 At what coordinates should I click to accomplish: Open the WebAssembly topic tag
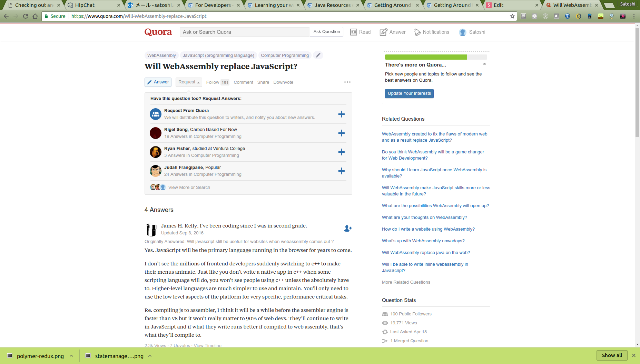pyautogui.click(x=161, y=55)
